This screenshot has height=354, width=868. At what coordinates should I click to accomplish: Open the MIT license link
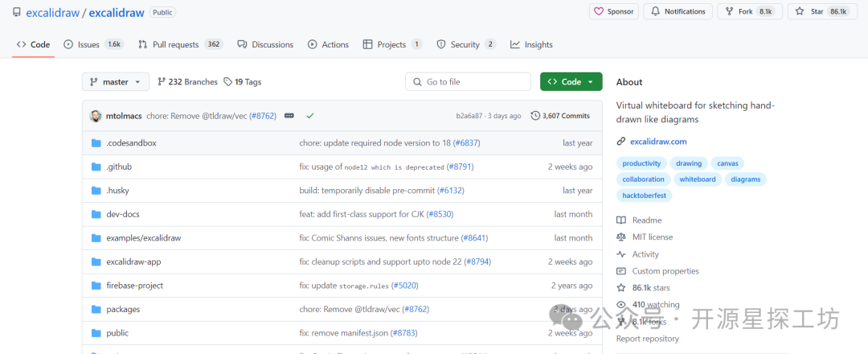pyautogui.click(x=653, y=237)
